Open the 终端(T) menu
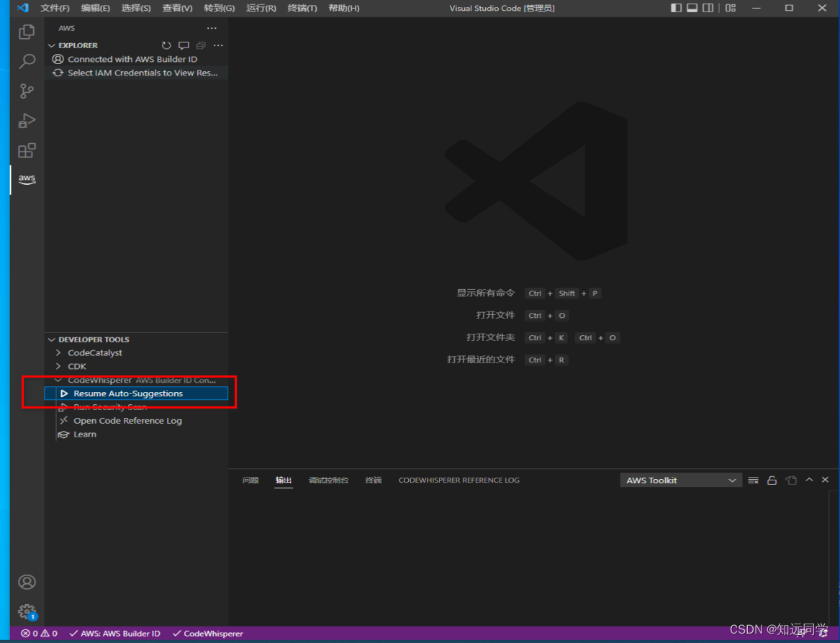 (302, 8)
